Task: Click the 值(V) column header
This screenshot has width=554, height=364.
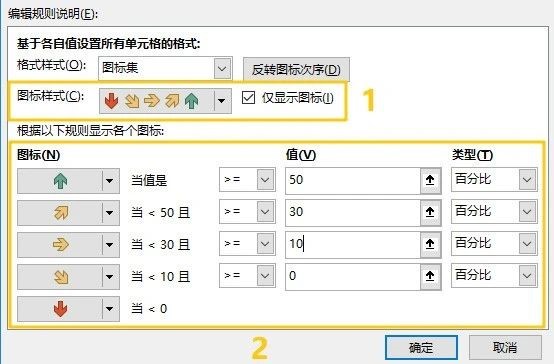Action: click(x=301, y=155)
